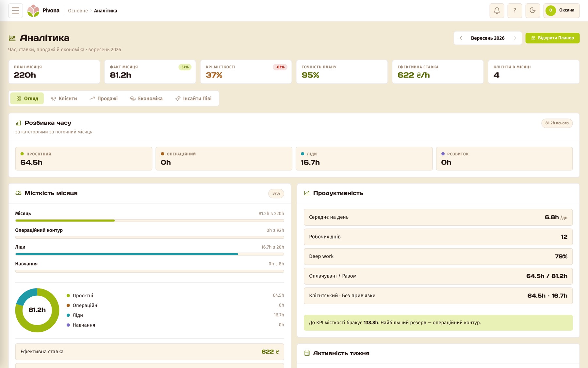Click the -63% badge on KPI місткості
This screenshot has width=588, height=368.
[280, 67]
